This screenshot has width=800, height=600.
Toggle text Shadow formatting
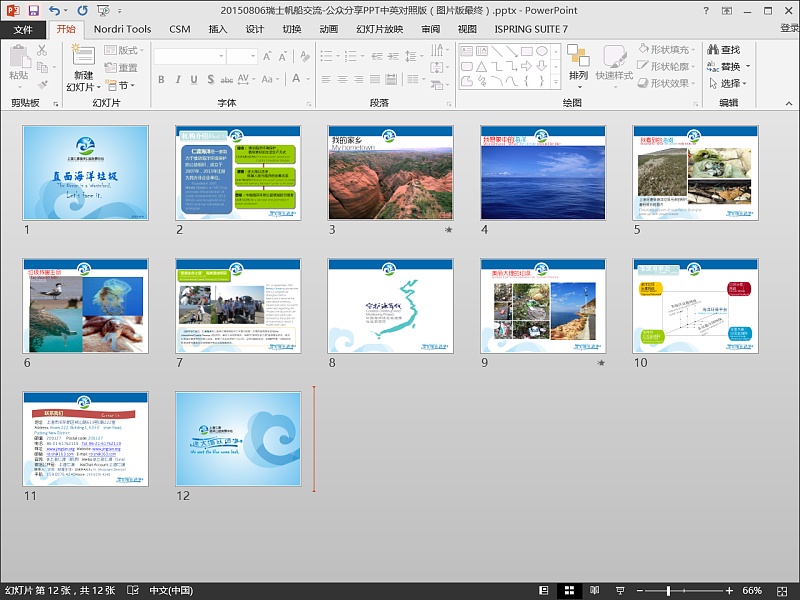coord(211,79)
